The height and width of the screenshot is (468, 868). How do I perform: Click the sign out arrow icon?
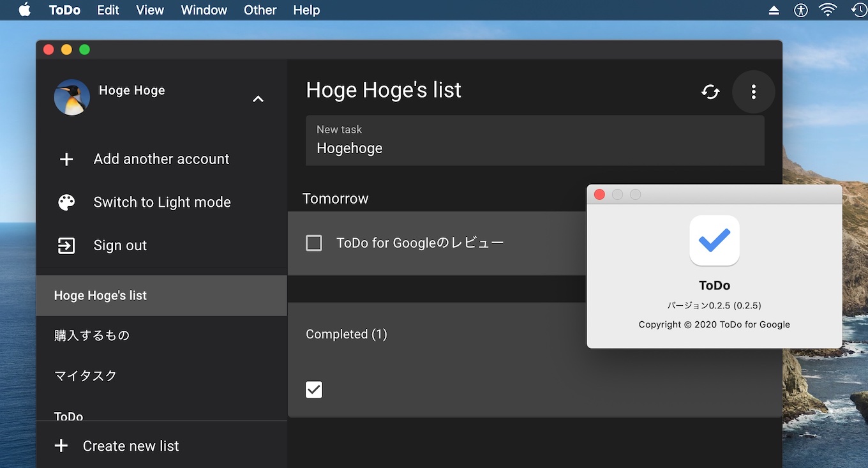66,246
